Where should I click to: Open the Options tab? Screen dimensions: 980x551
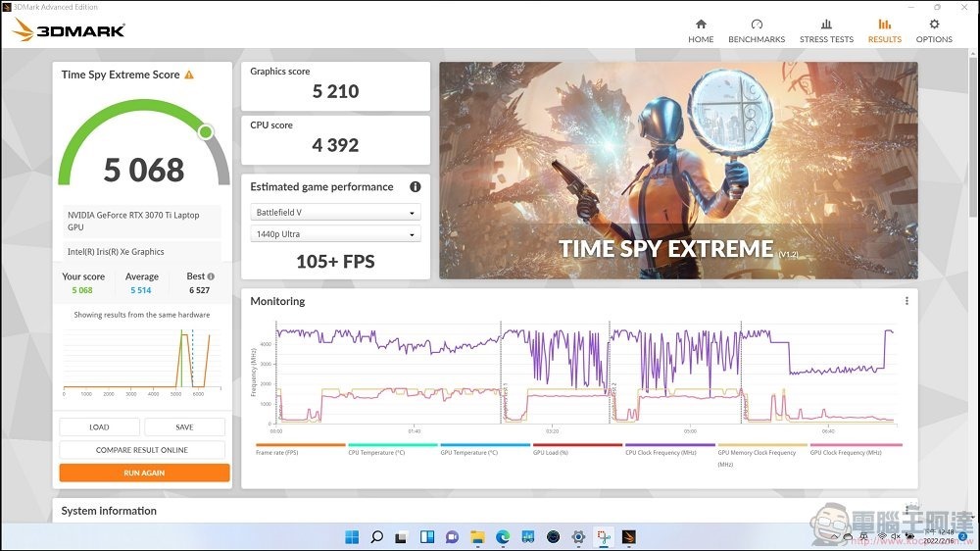click(934, 31)
